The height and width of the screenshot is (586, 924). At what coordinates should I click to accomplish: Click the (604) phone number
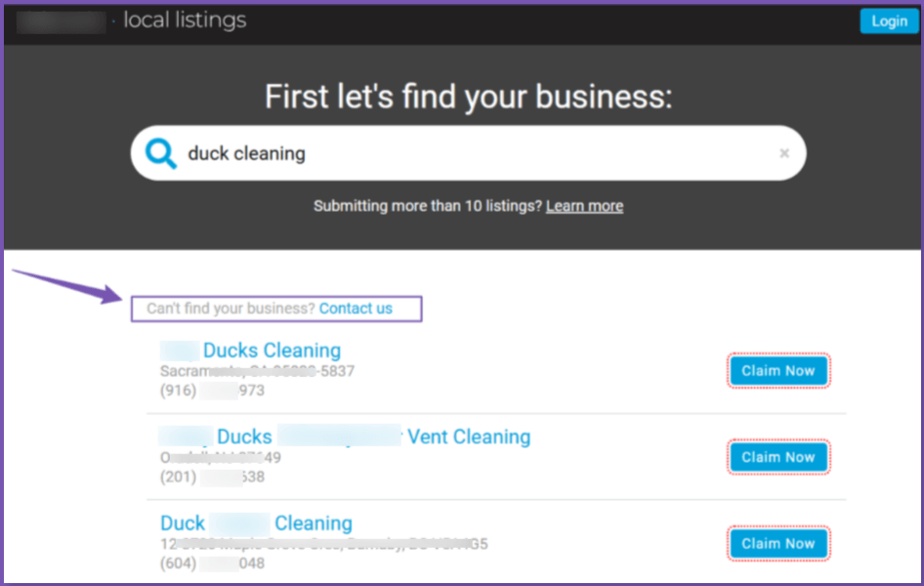pyautogui.click(x=212, y=564)
